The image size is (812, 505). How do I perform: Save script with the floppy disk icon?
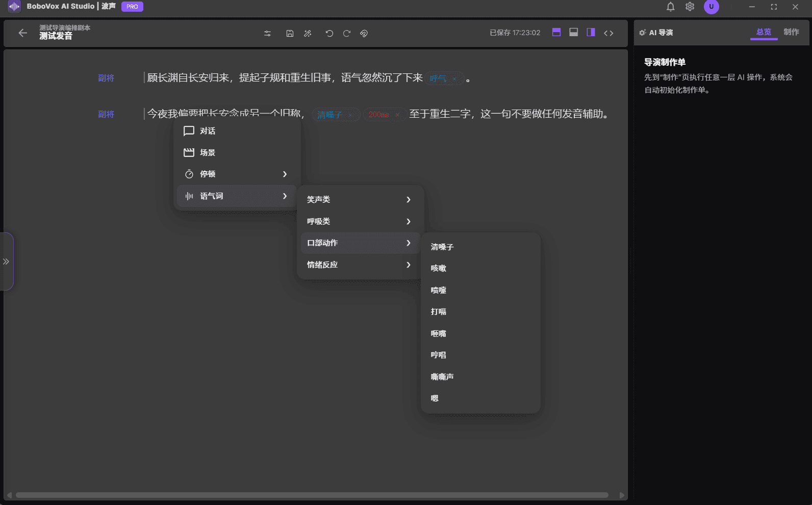pos(290,34)
